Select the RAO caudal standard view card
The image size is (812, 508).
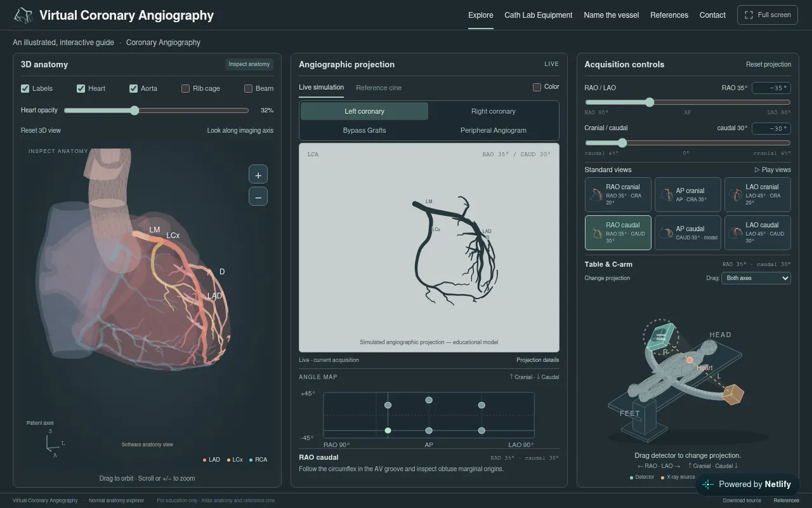tap(618, 233)
